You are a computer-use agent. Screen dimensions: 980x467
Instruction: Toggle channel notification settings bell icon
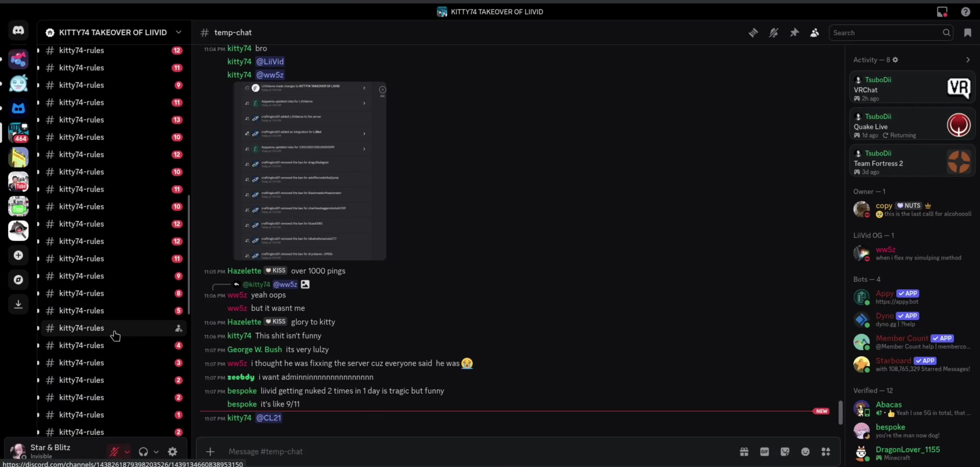tap(774, 33)
